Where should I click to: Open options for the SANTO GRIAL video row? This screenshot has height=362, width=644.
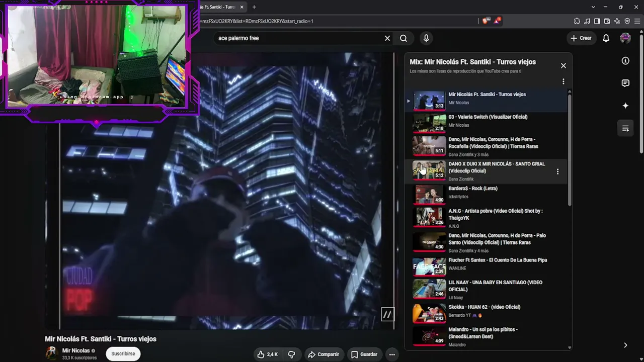point(557,171)
